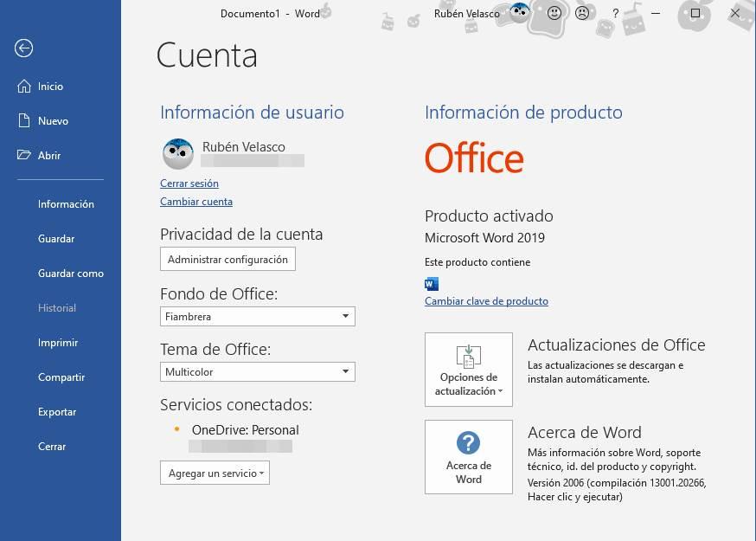756x541 pixels.
Task: Click the Cambiar clave de producto link
Action: point(486,301)
